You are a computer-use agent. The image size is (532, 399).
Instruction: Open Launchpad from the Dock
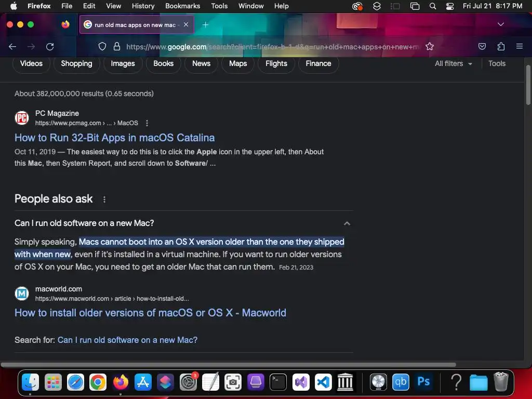(53, 382)
